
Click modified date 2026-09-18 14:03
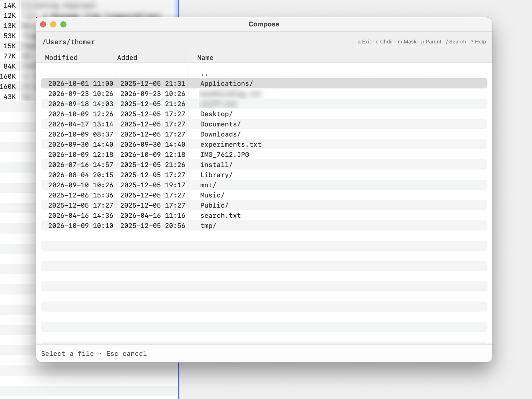point(81,104)
